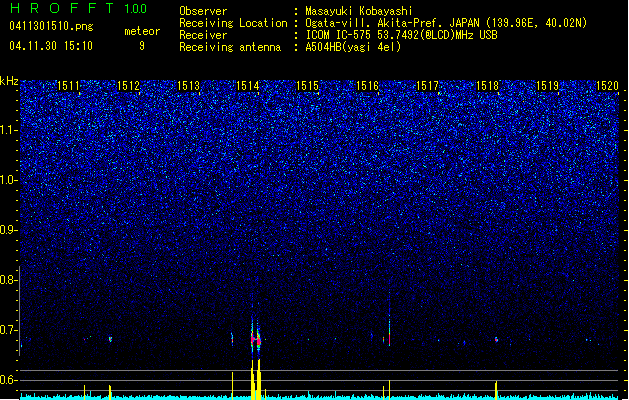The width and height of the screenshot is (629, 400).
Task: Click the date stamp 04.11.30 15:10
Action: (x=51, y=46)
